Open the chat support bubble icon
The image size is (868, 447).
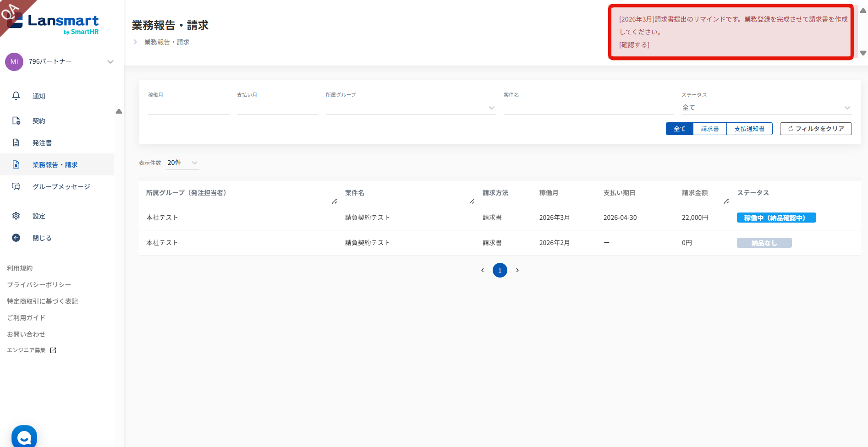[24, 437]
